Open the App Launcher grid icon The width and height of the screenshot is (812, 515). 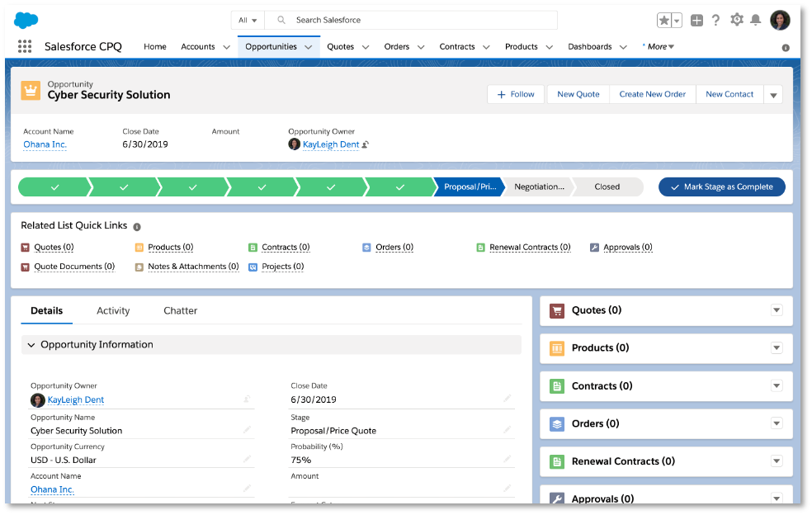(24, 46)
